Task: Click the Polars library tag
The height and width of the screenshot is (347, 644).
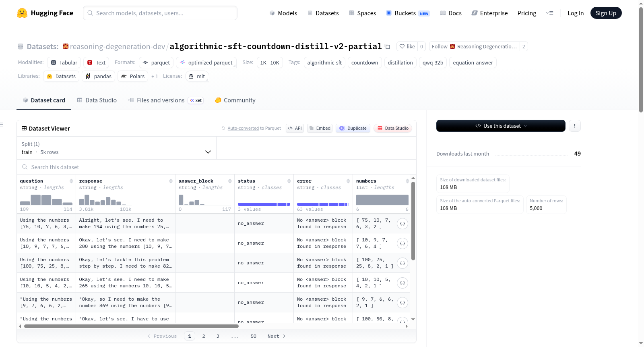Action: point(133,76)
